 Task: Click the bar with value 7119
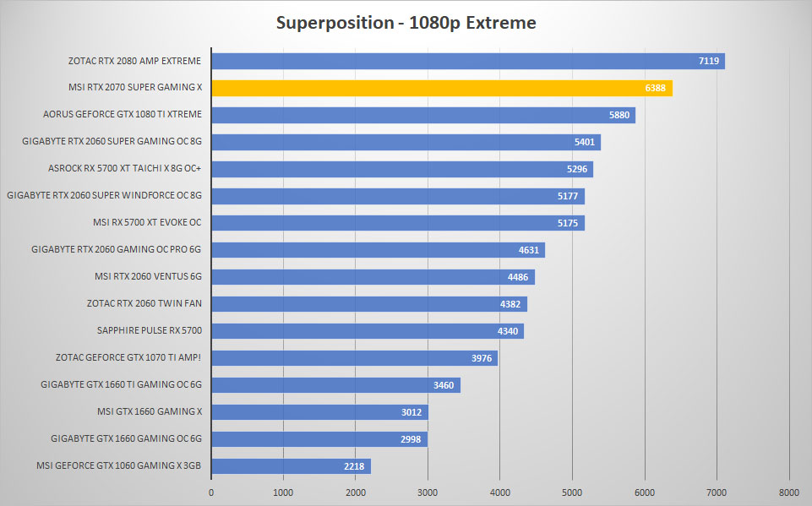tap(468, 61)
